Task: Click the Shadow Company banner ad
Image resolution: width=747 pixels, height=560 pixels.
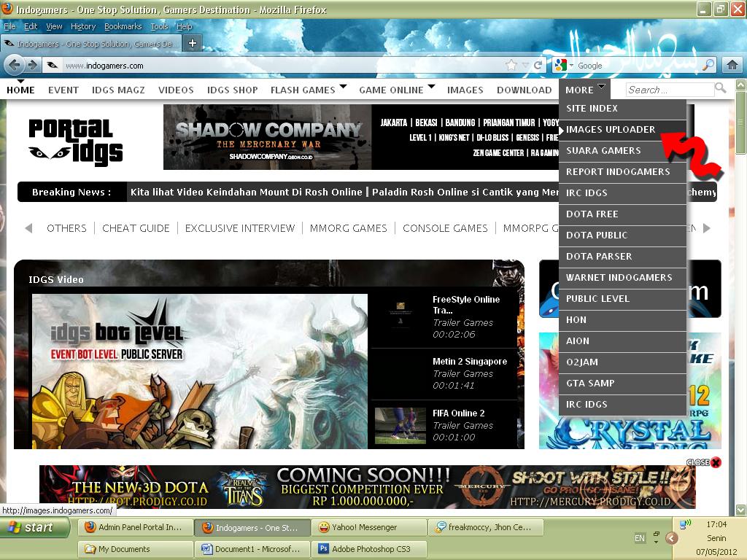Action: click(x=267, y=137)
